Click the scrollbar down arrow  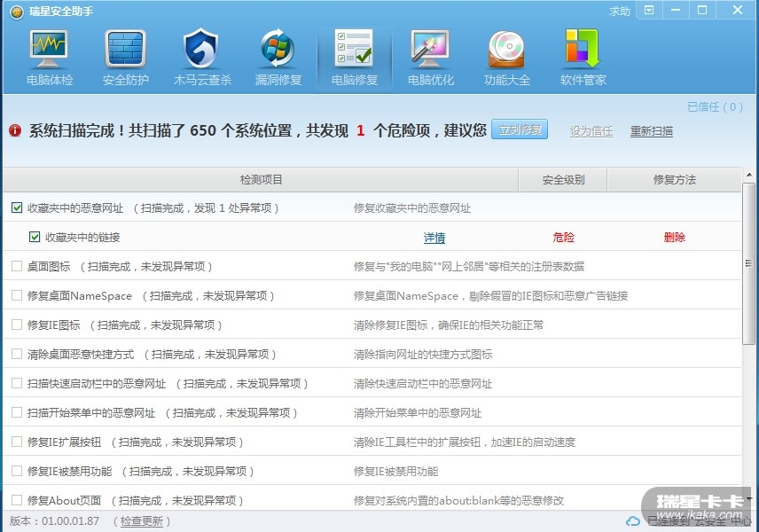point(749,498)
